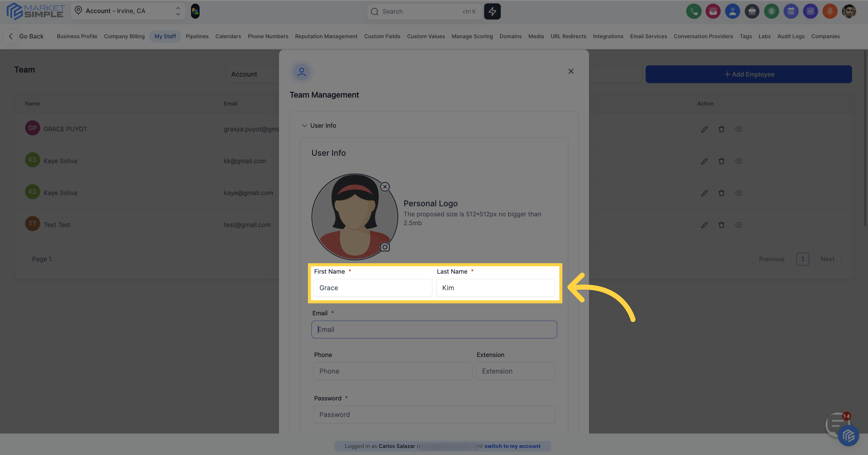Delete Test Test with the trash icon
The height and width of the screenshot is (455, 868).
tap(722, 225)
